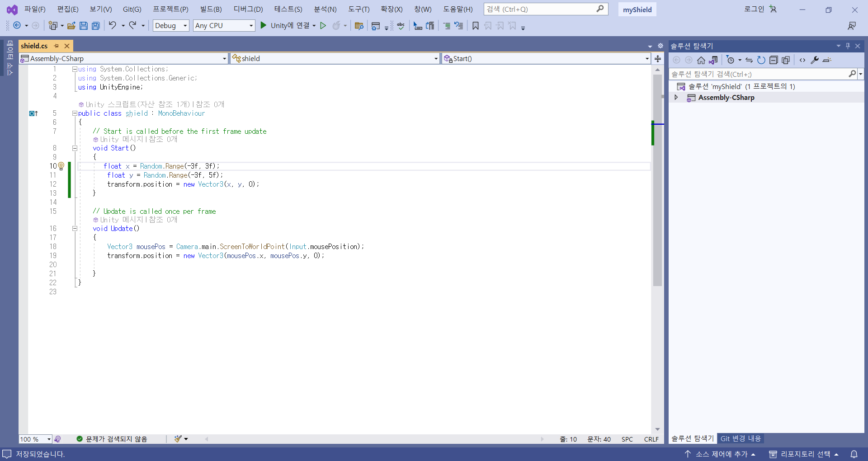The width and height of the screenshot is (868, 461).
Task: Collapse the Update() method outline
Action: coord(75,229)
